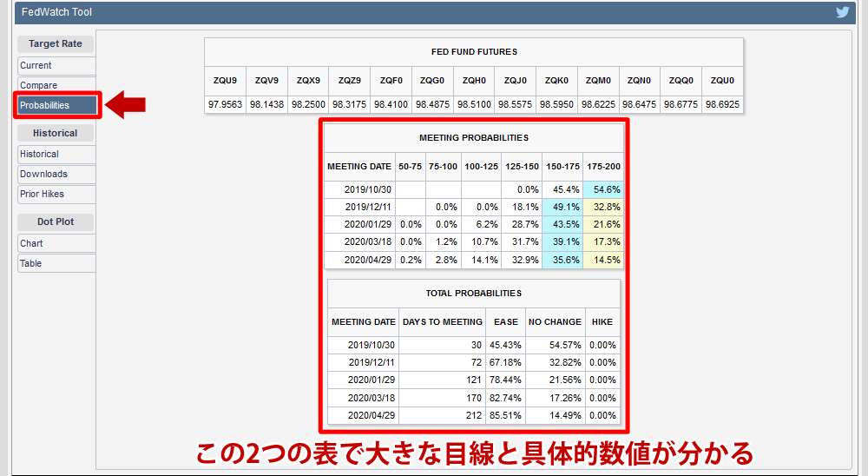Screen dimensions: 868x476
Task: Go to Downloads section
Action: (x=56, y=175)
